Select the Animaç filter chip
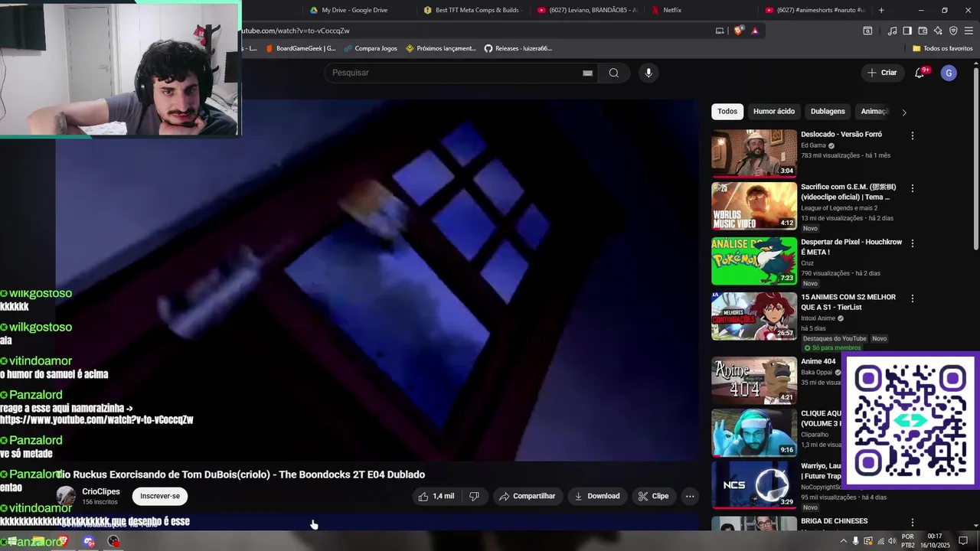This screenshot has width=980, height=551. click(874, 111)
